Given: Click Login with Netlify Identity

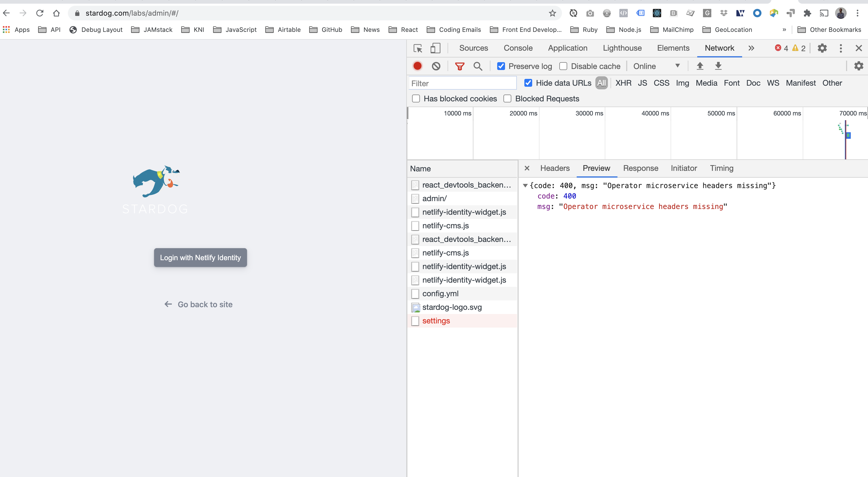Looking at the screenshot, I should [x=201, y=257].
